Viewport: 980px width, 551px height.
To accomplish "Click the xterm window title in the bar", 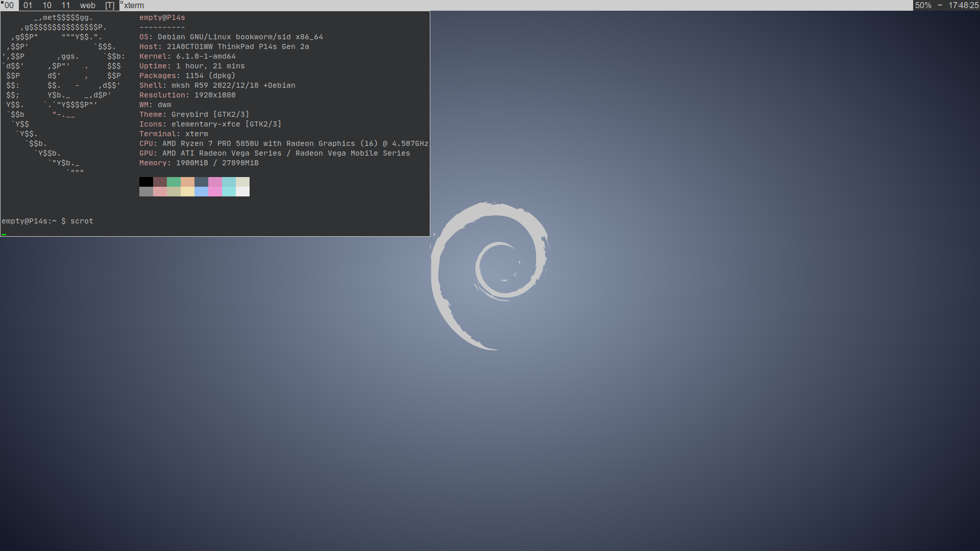I will tap(134, 5).
